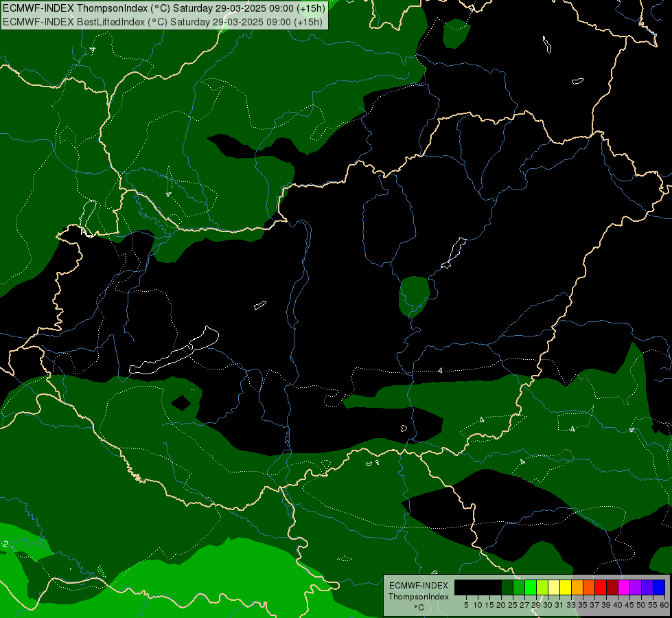The image size is (672, 618).
Task: Select the blue 55–60 legend swatch
Action: (659, 587)
